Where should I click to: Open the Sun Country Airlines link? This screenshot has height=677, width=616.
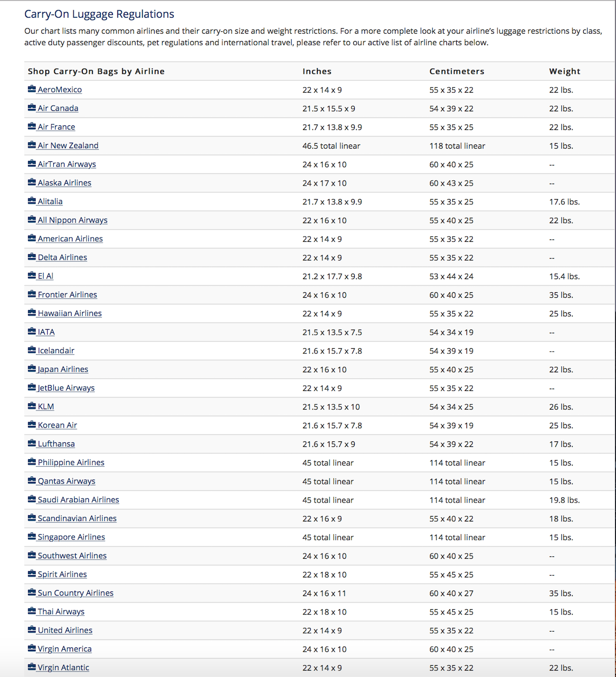pos(75,593)
